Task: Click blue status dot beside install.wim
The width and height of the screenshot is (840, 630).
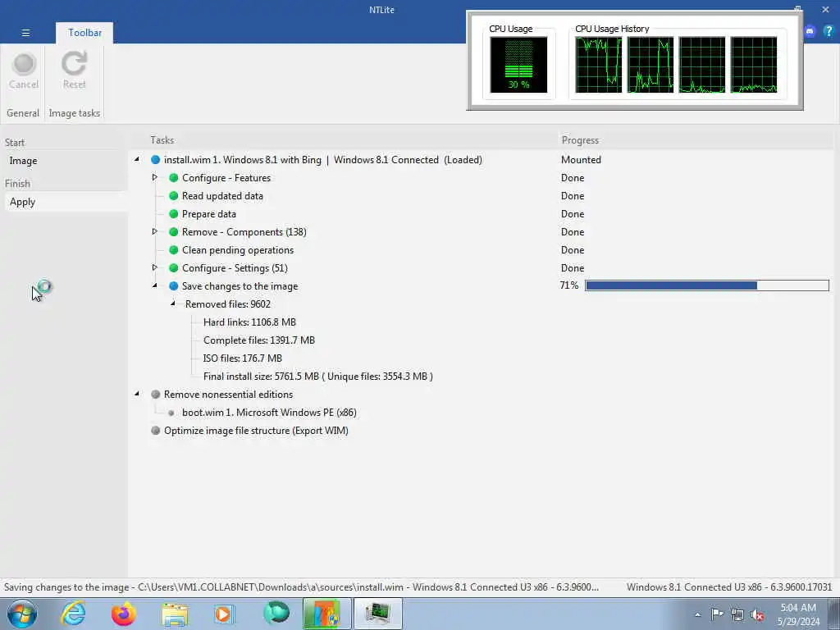Action: coord(155,160)
